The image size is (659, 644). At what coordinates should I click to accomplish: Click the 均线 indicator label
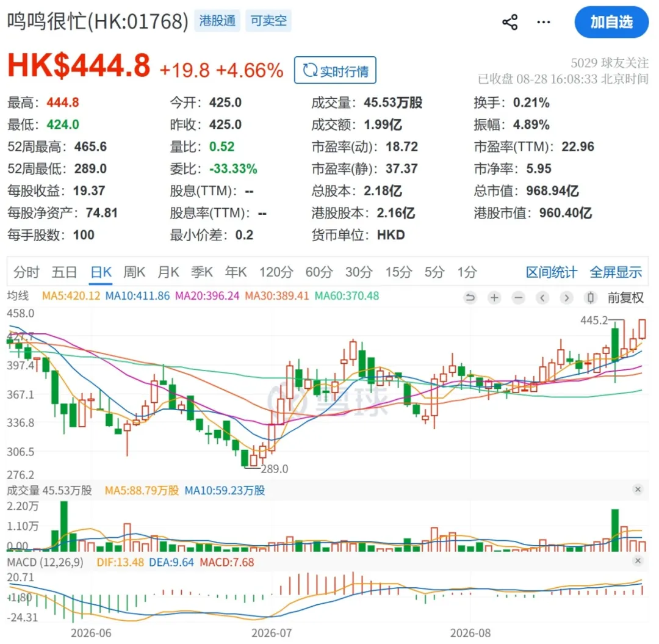point(18,296)
